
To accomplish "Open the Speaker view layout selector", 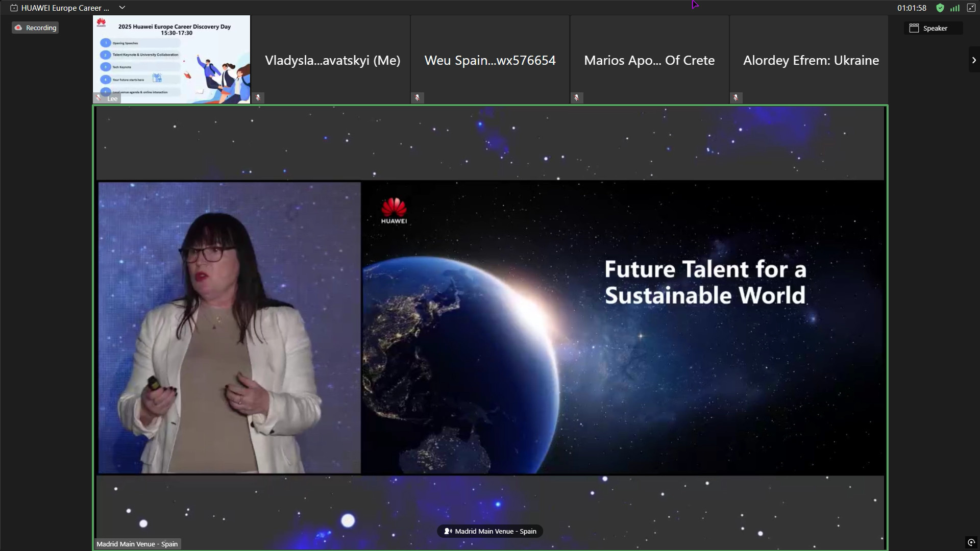I will click(x=934, y=28).
